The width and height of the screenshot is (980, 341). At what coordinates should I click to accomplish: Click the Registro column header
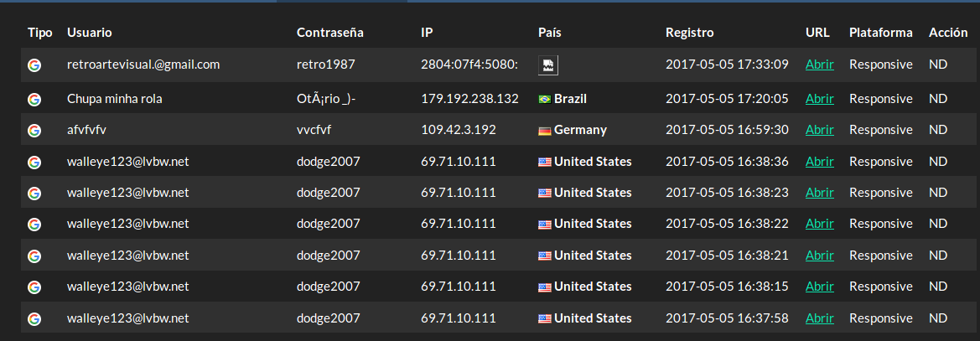689,33
